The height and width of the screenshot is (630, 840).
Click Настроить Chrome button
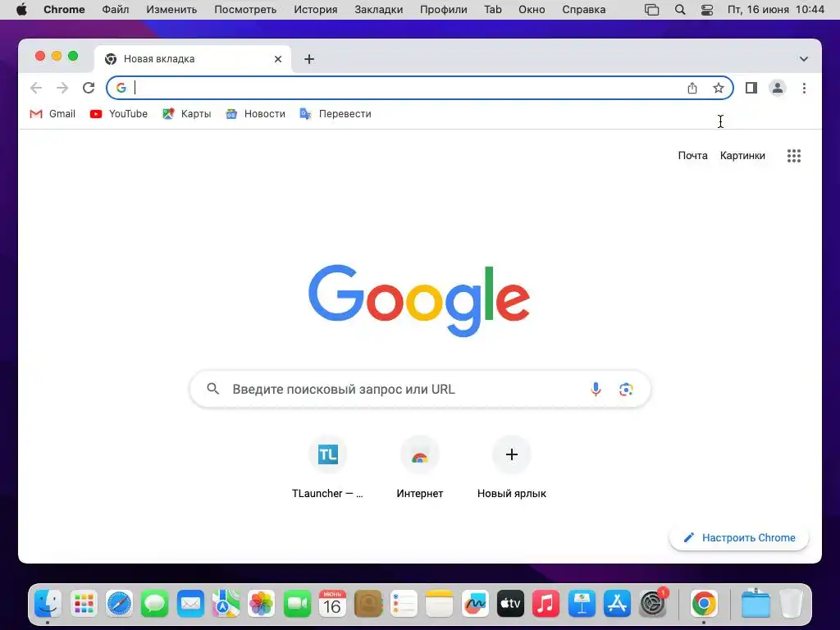point(739,537)
